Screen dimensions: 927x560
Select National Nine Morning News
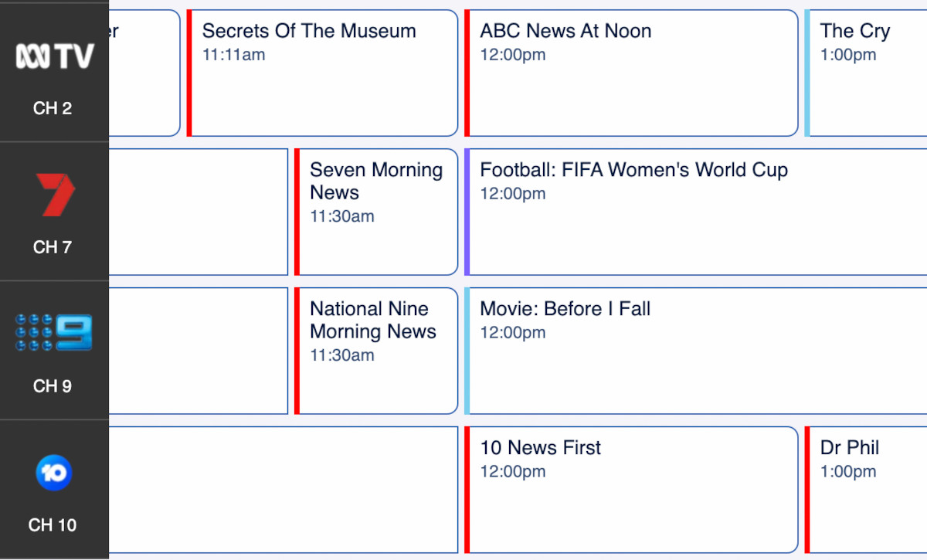376,350
